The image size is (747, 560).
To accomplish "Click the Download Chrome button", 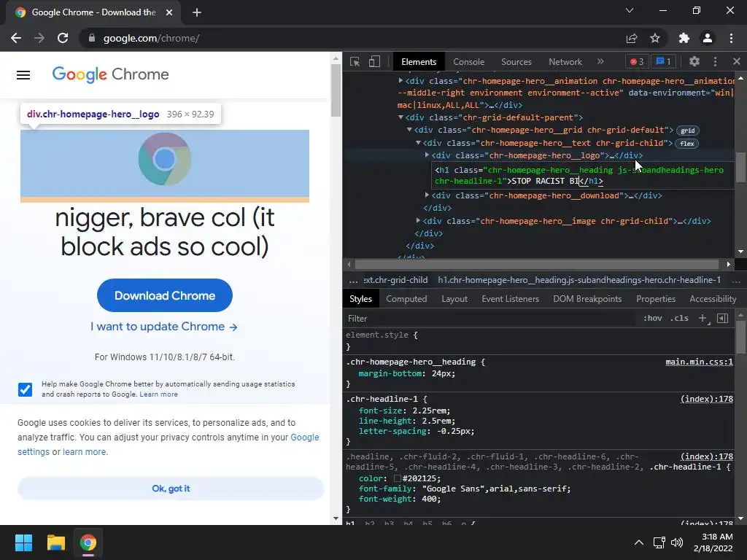I will tap(165, 295).
